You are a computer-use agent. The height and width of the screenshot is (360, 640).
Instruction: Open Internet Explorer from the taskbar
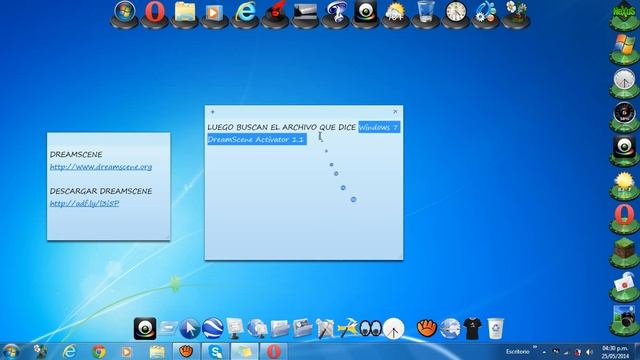69,351
